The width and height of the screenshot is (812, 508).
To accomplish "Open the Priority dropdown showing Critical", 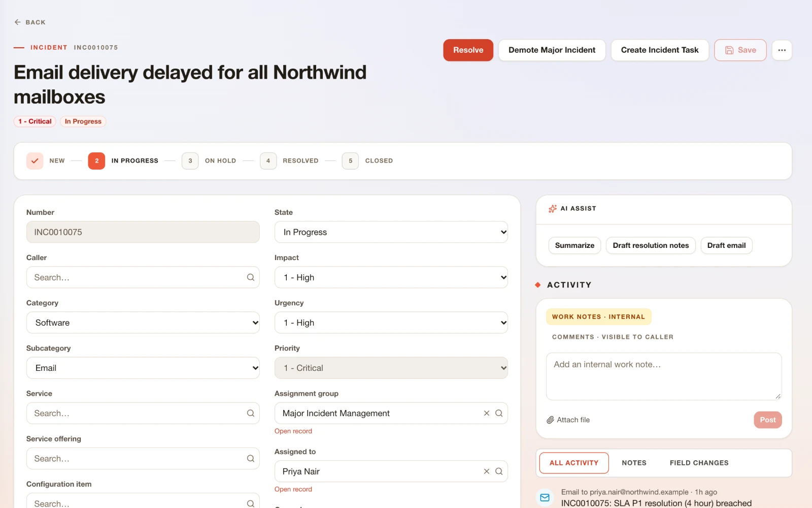I will 391,368.
